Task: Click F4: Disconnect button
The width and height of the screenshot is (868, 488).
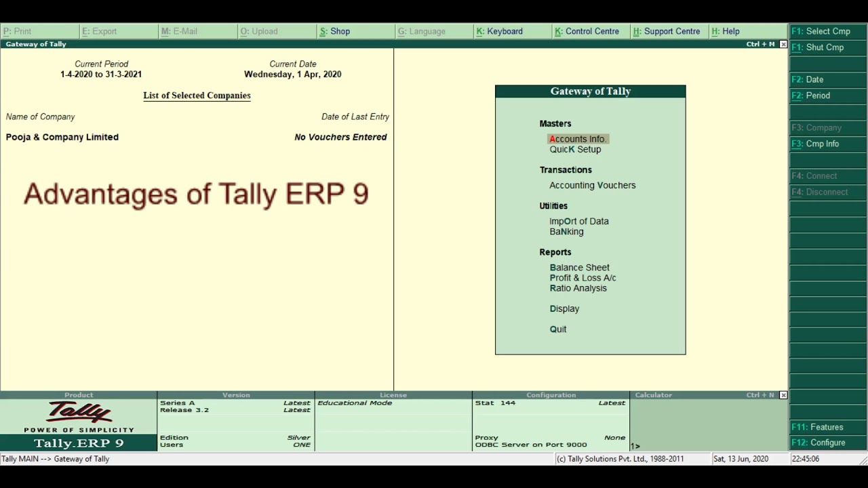Action: 828,192
